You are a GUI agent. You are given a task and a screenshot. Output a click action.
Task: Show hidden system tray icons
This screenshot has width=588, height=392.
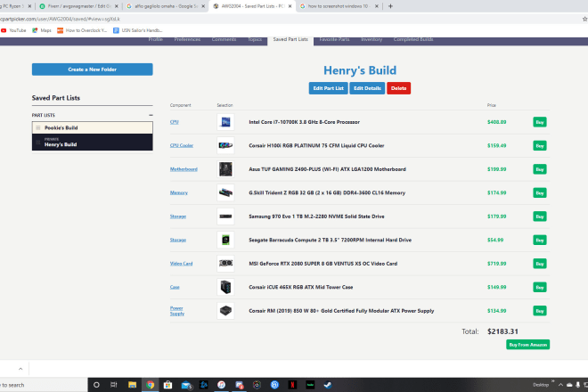click(x=560, y=385)
